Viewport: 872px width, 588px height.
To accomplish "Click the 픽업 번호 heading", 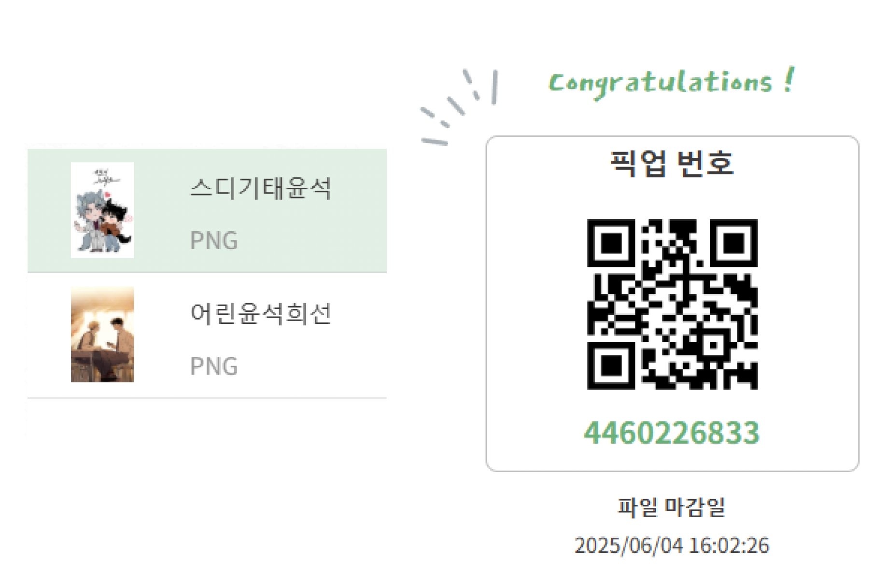I will tap(672, 163).
